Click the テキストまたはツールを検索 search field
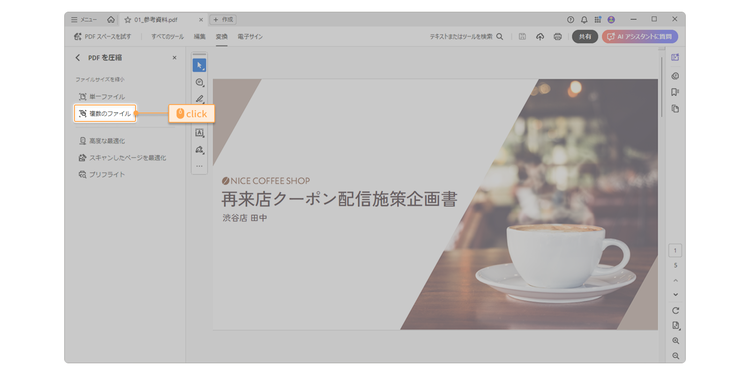 466,36
